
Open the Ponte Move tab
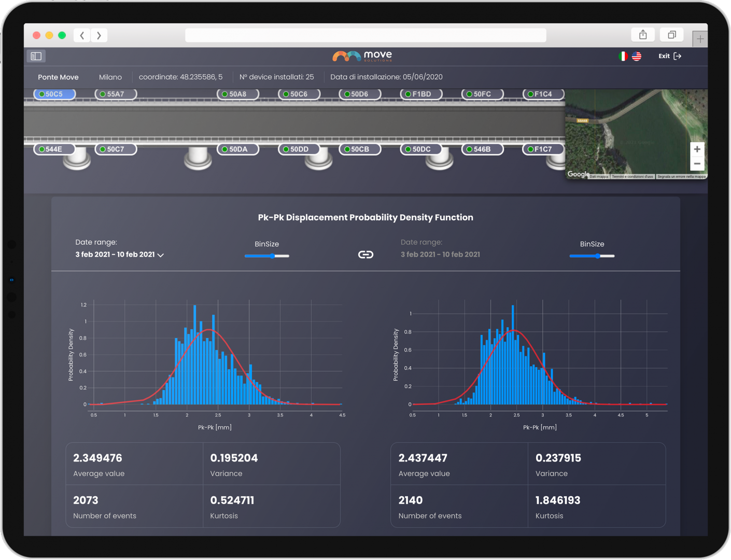tap(58, 77)
